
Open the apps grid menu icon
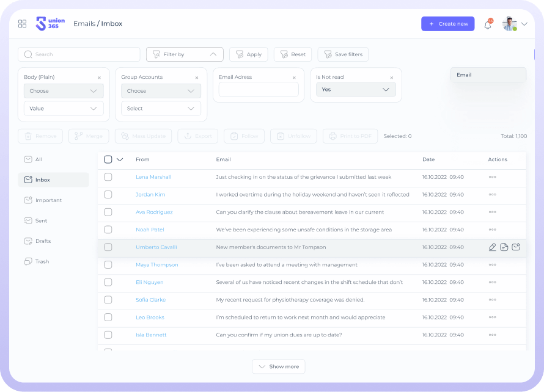coord(23,24)
